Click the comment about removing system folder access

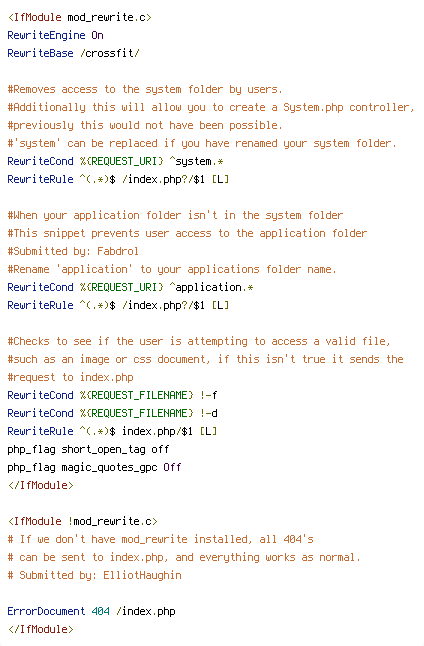pos(145,89)
